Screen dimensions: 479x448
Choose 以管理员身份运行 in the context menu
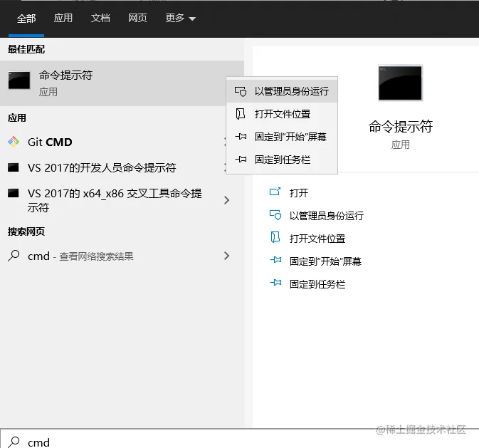[x=282, y=91]
